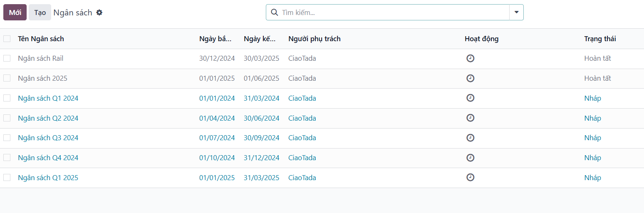Open the Ngân sách 2025 record
The width and height of the screenshot is (644, 213).
pos(42,78)
